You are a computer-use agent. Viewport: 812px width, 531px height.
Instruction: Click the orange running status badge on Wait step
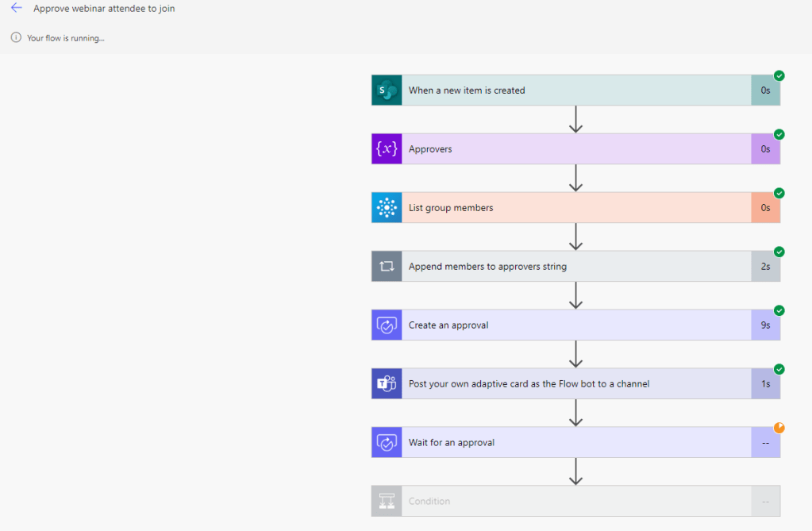(x=779, y=428)
